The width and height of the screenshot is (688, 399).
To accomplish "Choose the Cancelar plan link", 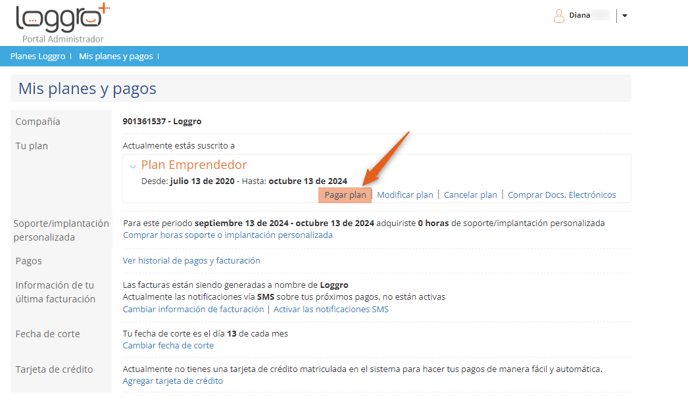I will 470,195.
